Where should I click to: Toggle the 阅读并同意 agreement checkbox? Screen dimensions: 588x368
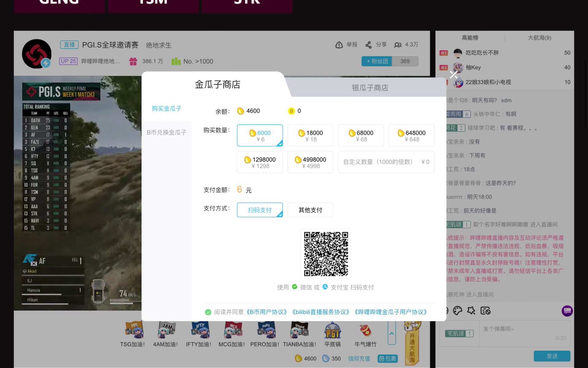pyautogui.click(x=208, y=312)
